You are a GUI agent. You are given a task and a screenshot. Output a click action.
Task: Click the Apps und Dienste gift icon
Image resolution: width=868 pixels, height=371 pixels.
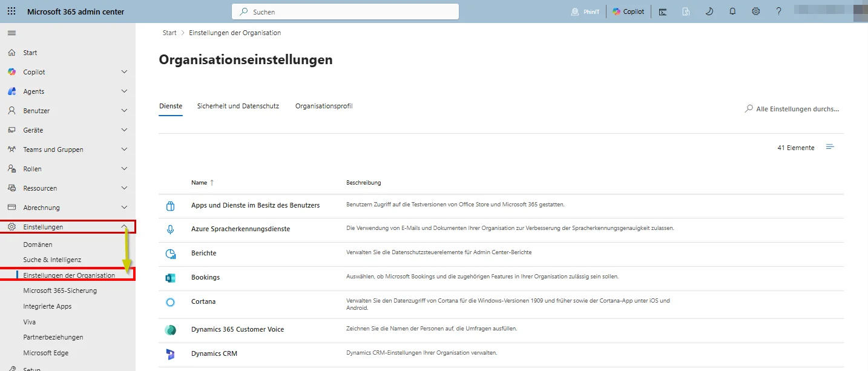[x=170, y=205]
